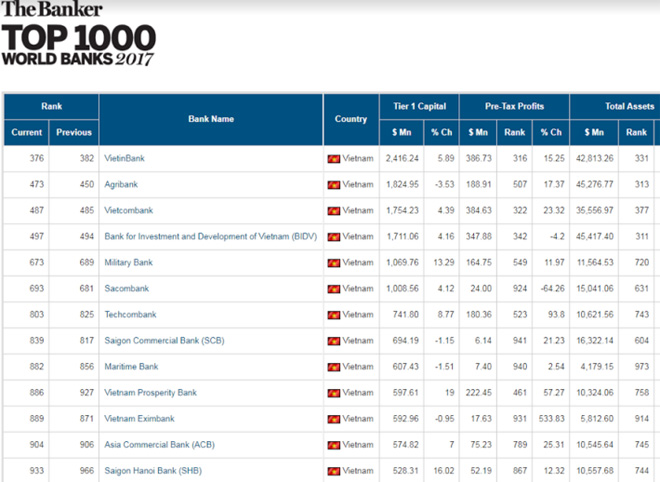Select Military Bank total assets 11,564.53
660x482 pixels.
(x=595, y=263)
